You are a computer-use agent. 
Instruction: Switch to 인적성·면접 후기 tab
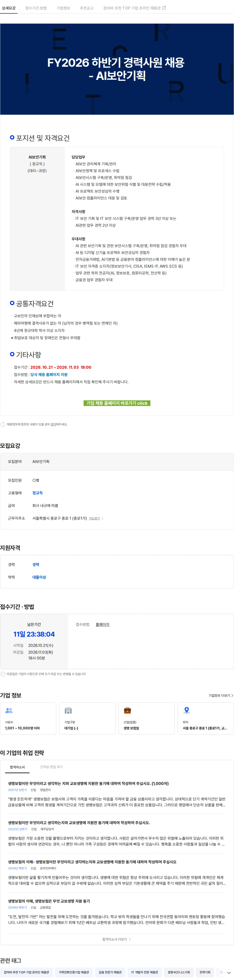tap(51, 767)
